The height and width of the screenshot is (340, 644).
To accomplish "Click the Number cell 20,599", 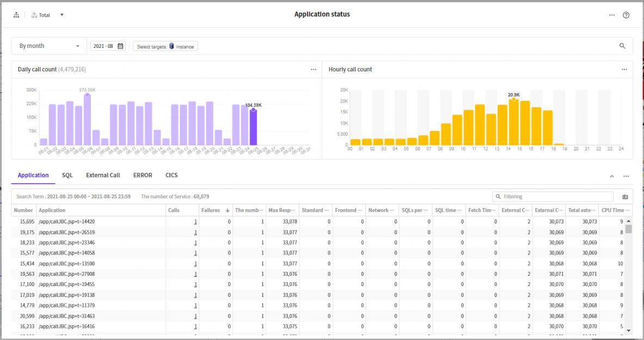I will (27, 316).
